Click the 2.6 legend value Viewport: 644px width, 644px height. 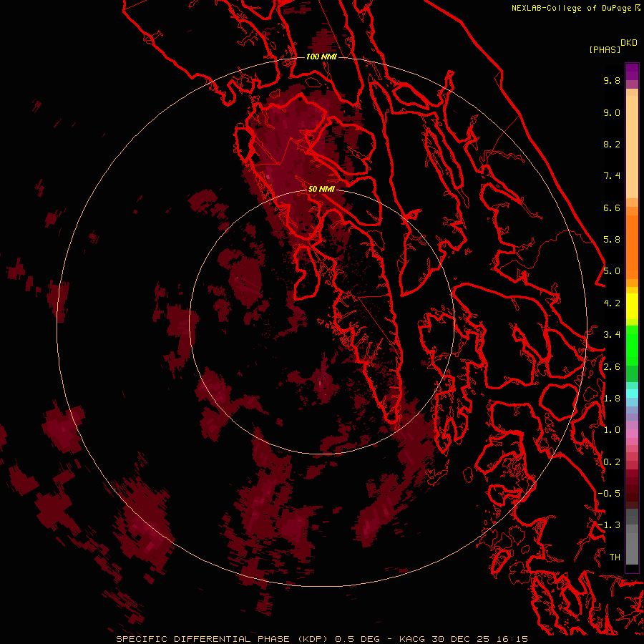(612, 367)
